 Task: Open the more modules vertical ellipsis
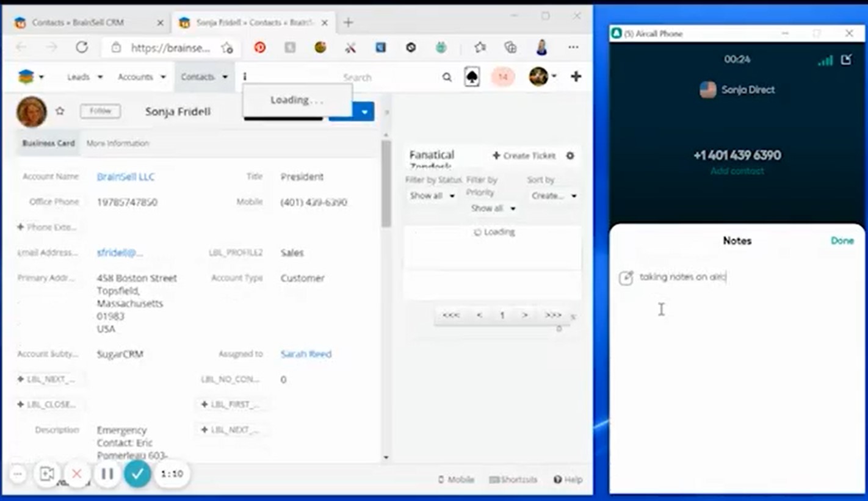[x=245, y=77]
